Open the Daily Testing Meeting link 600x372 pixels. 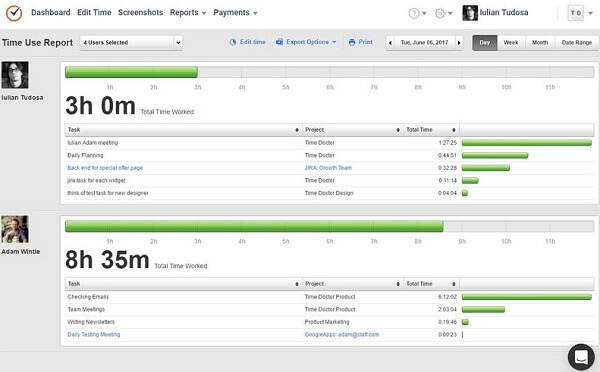click(94, 334)
